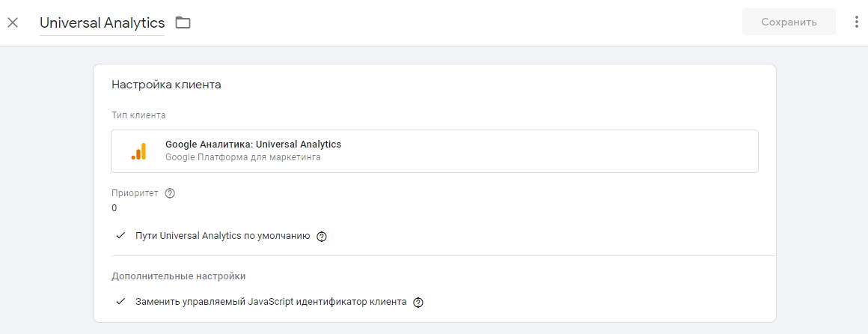Click the Тип клиента label
Image resolution: width=868 pixels, height=334 pixels.
[x=138, y=115]
